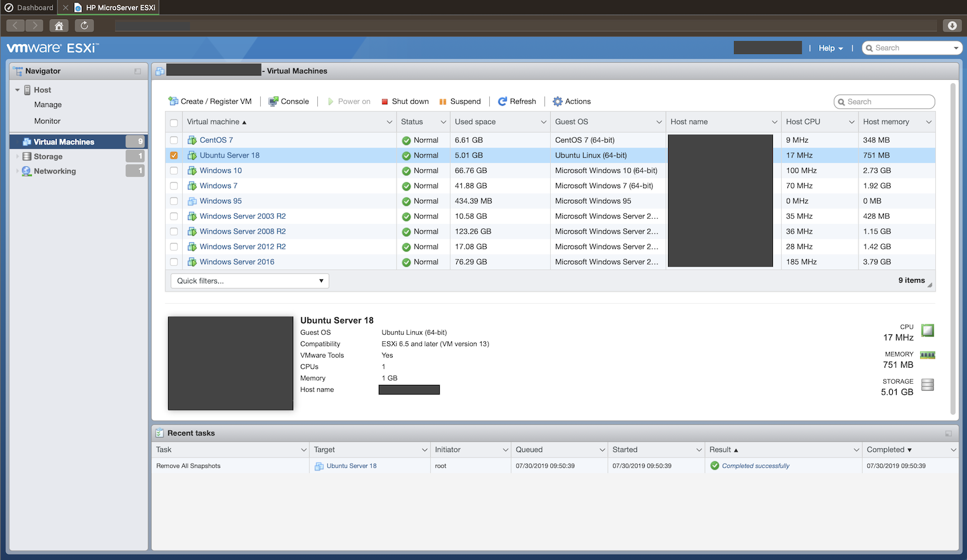Screen dimensions: 967x560
Task: Open Ubuntu Server 18 link in Recent tasks
Action: pyautogui.click(x=352, y=466)
